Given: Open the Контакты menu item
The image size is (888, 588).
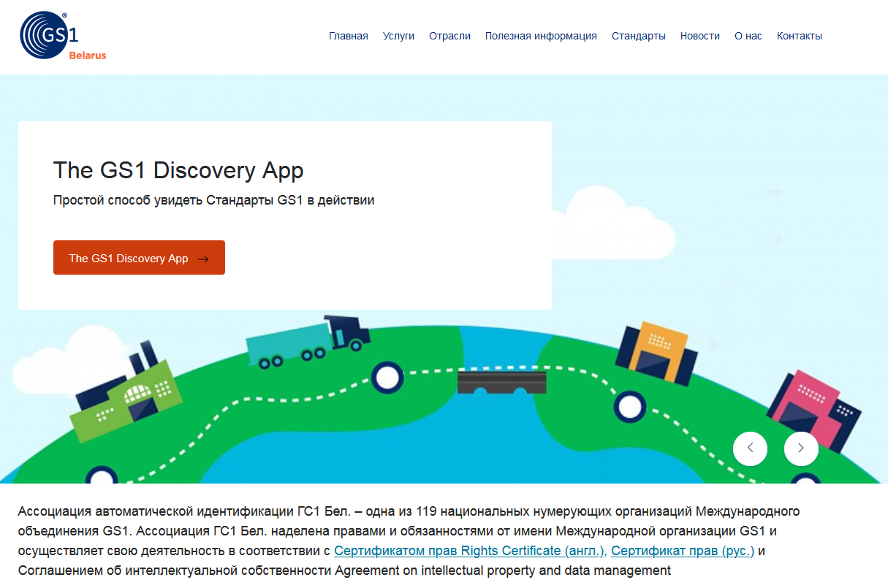Looking at the screenshot, I should [x=800, y=36].
